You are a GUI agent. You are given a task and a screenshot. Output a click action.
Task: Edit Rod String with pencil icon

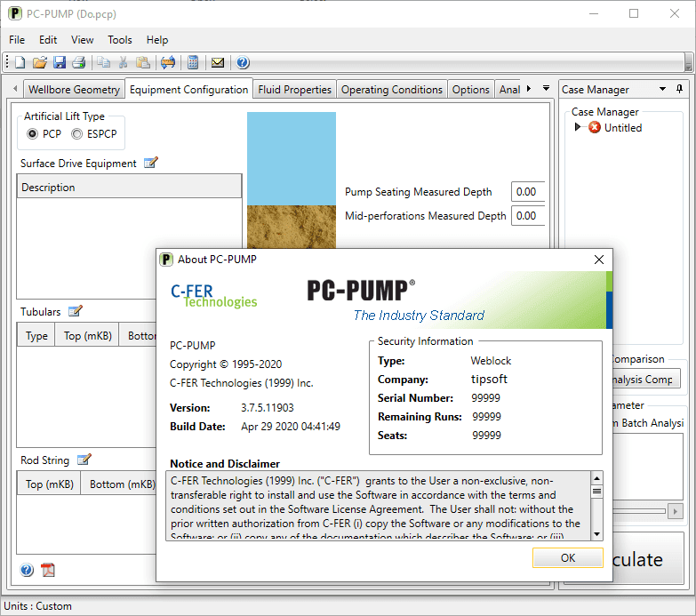(x=84, y=460)
